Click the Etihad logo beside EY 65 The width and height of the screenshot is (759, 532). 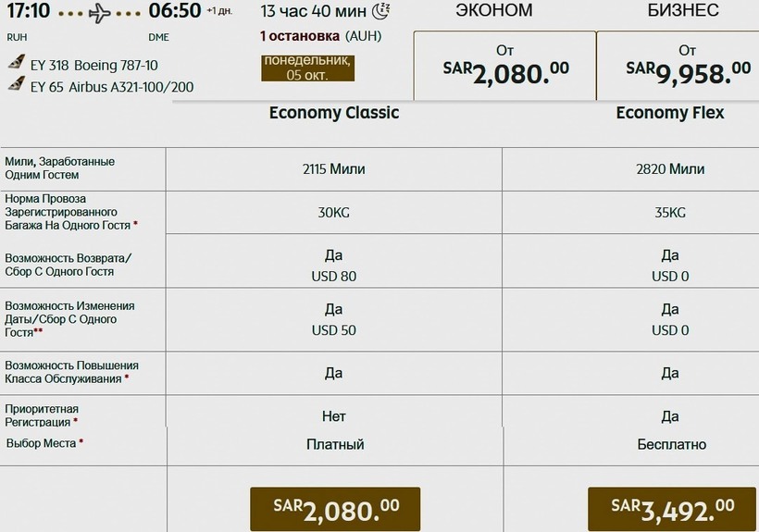(16, 84)
